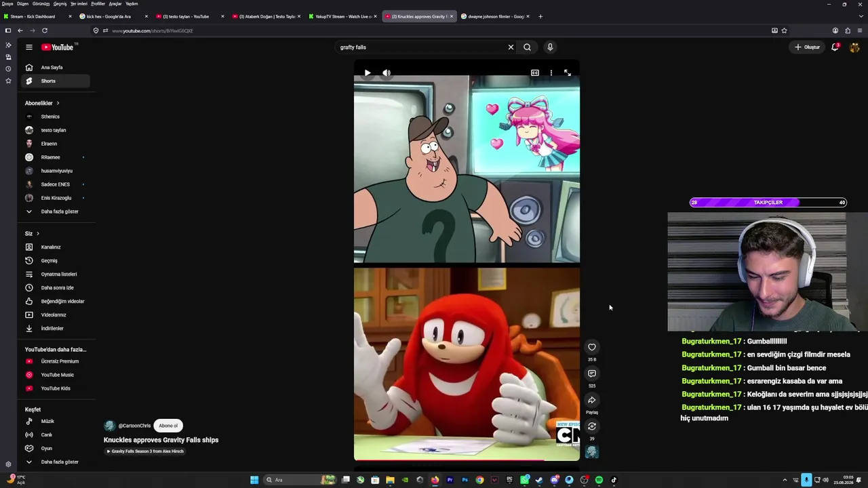This screenshot has width=868, height=488.
Task: Like the Knuckles Gravity Falls short
Action: [x=592, y=347]
